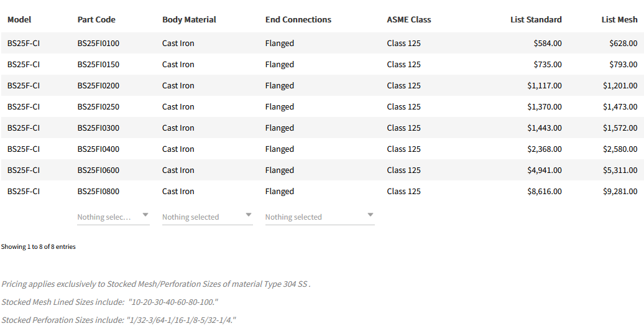This screenshot has height=331, width=644.
Task: Select the BS25FI0200 part code
Action: [x=98, y=86]
